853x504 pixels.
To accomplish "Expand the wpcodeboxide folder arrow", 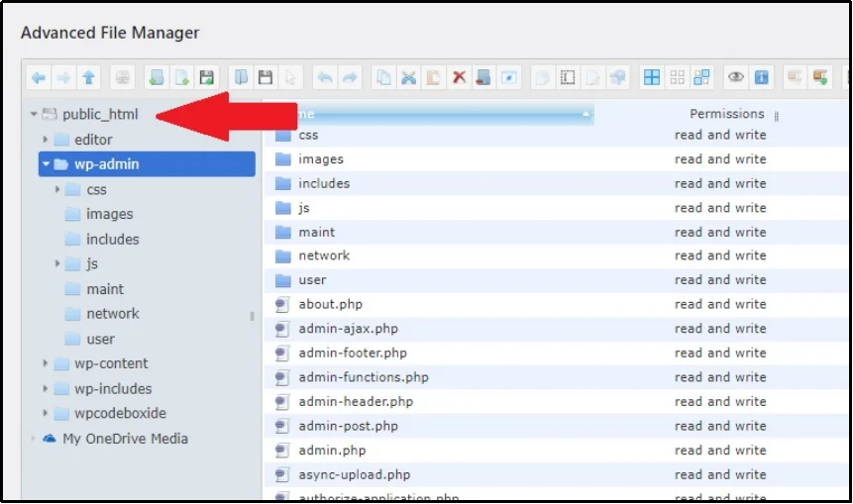I will coord(46,413).
